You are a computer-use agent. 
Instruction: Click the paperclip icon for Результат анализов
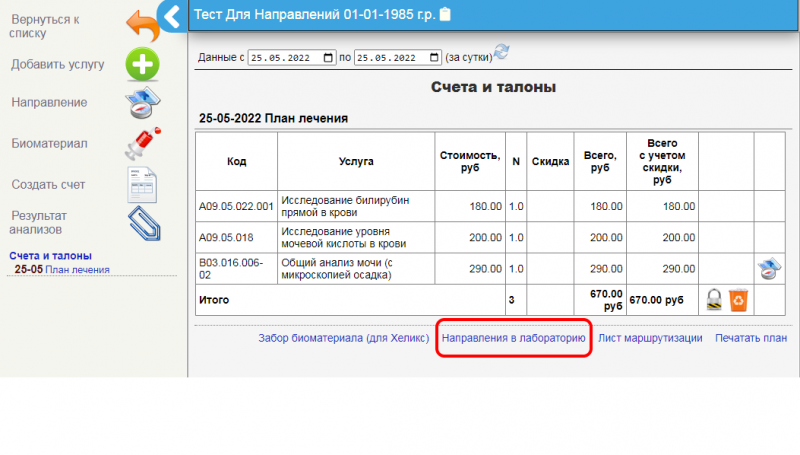point(142,222)
